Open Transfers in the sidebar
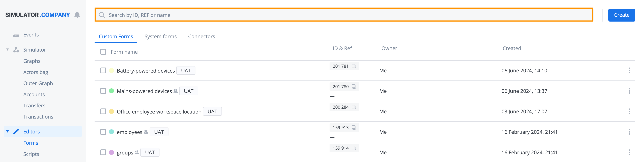 [34, 106]
